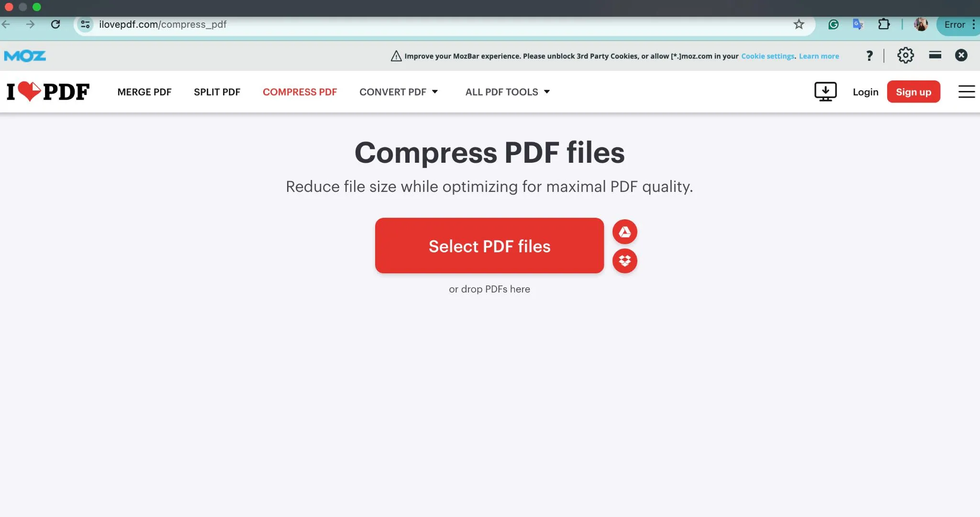
Task: Click the Dropbox upload icon
Action: [x=624, y=260]
